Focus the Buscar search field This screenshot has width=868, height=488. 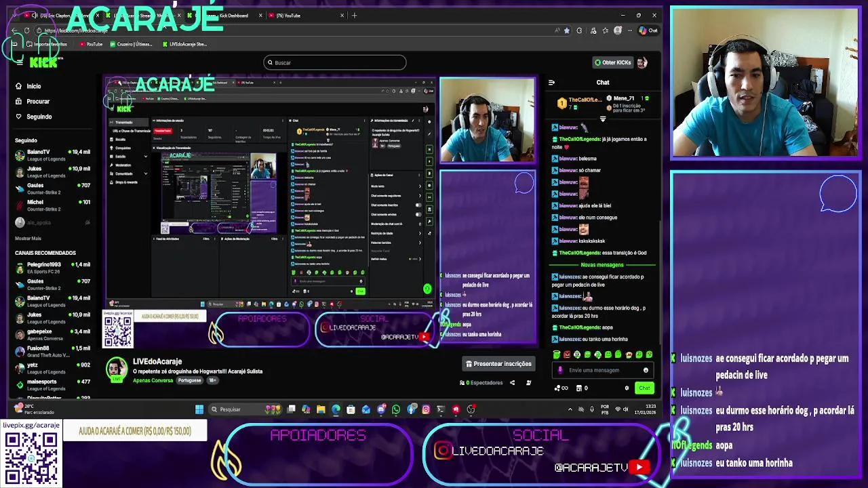(x=335, y=62)
